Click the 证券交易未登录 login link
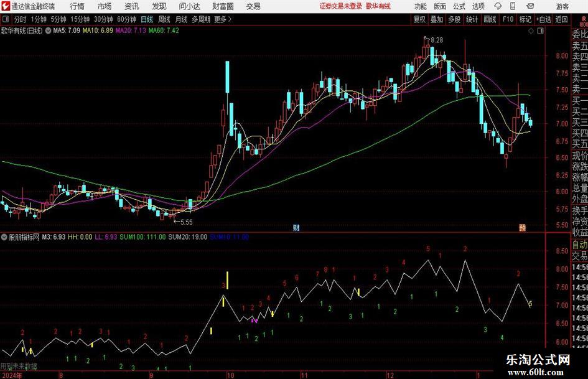Image resolution: width=588 pixels, height=379 pixels. pyautogui.click(x=341, y=6)
